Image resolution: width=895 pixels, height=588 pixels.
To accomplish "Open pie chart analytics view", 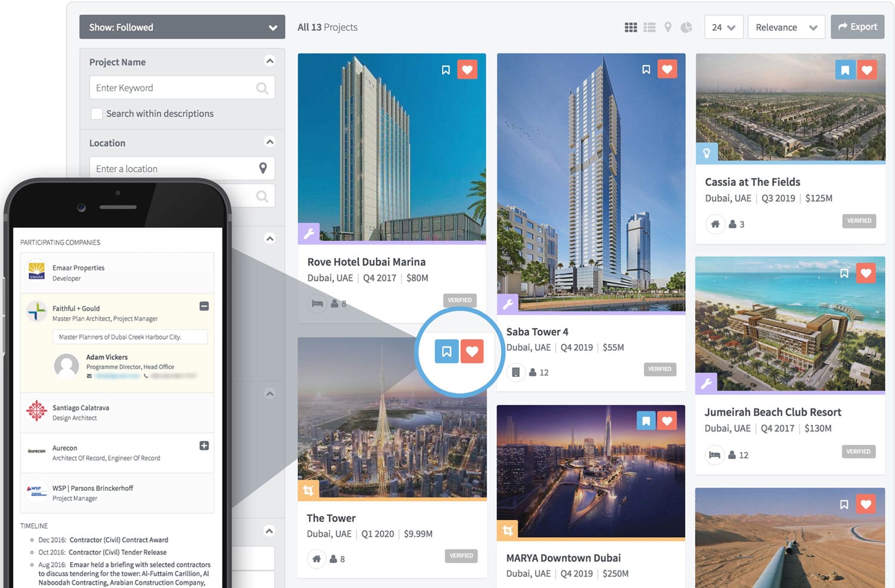I will pos(687,27).
